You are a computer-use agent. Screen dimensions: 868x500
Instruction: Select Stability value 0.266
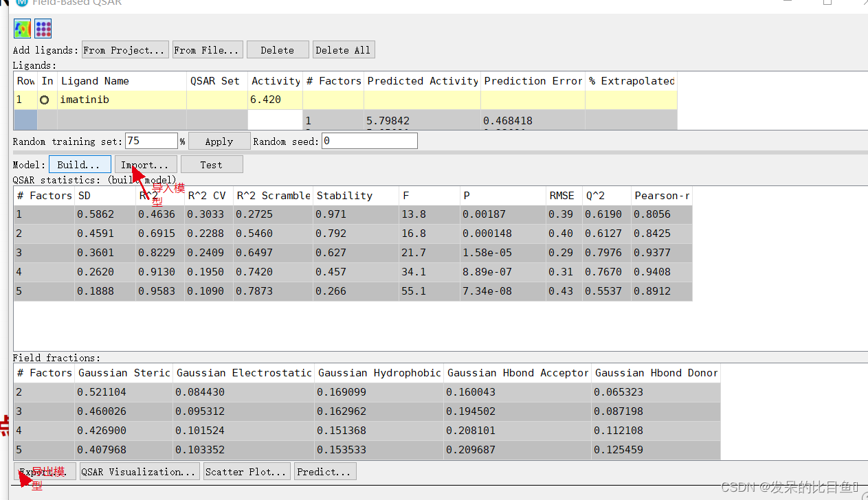coord(355,291)
